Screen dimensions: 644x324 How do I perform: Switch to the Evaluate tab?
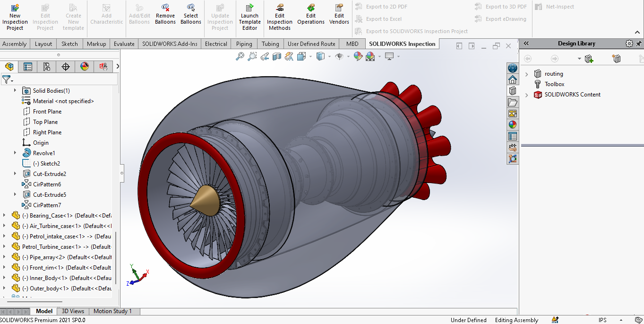124,44
